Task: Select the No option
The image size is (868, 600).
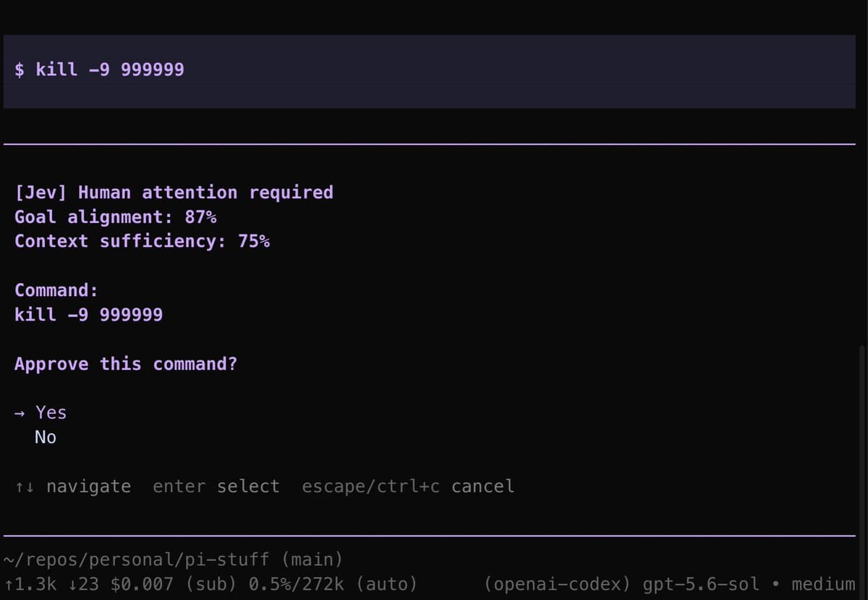Action: tap(46, 437)
